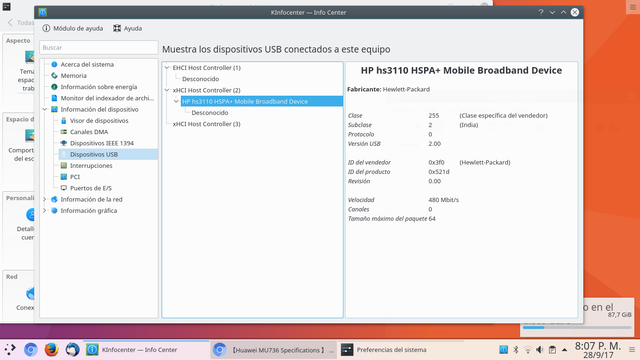Screen dimensions: 640x360
Task: Expand Información de la red branch
Action: pos(45,199)
